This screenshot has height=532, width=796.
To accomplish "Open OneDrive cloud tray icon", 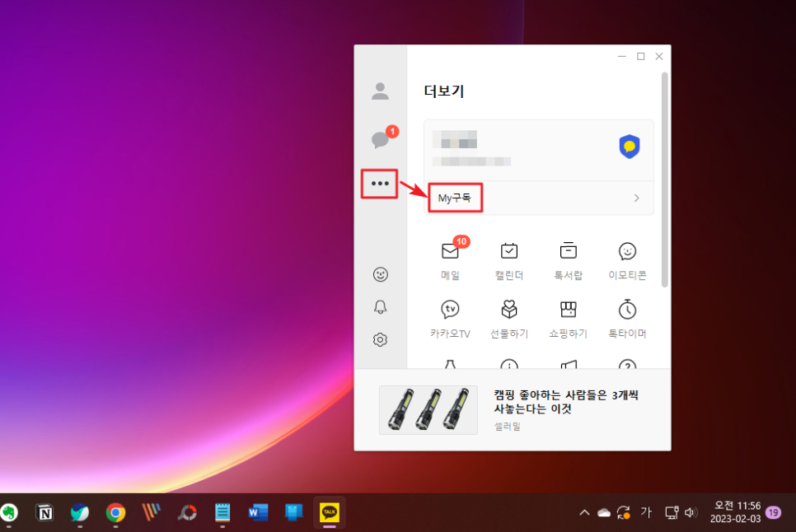I will [604, 513].
